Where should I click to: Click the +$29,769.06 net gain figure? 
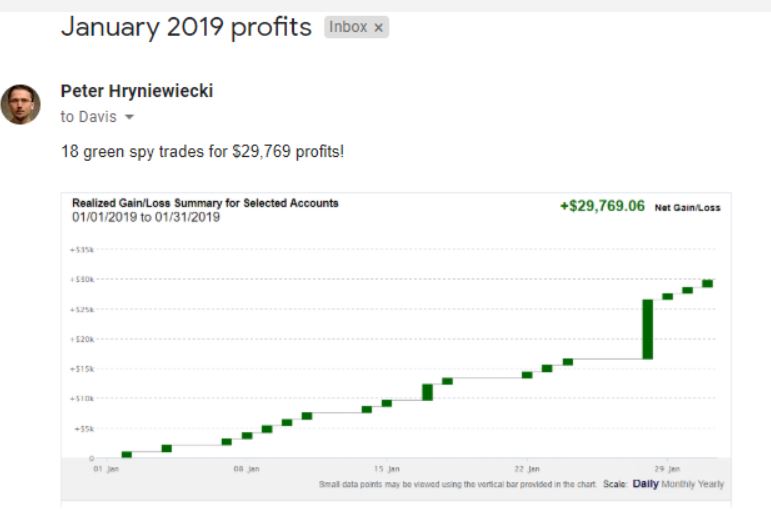point(602,206)
